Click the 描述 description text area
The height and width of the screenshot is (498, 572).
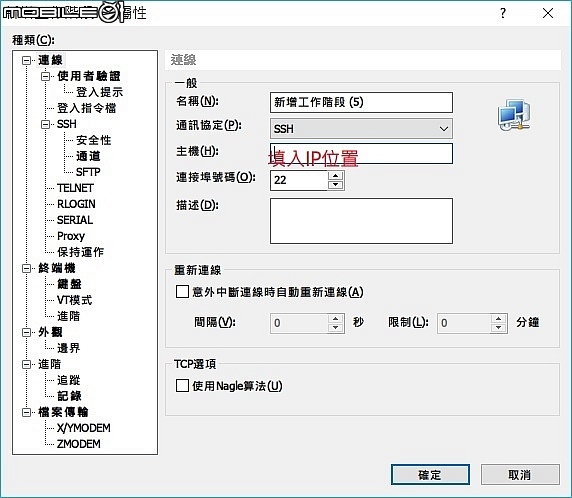click(361, 221)
